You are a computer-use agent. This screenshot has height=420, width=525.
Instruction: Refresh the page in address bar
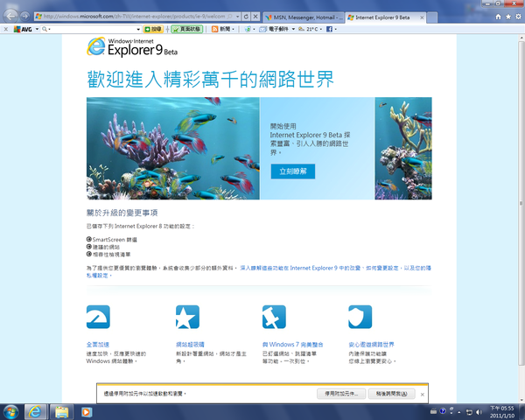tap(246, 16)
